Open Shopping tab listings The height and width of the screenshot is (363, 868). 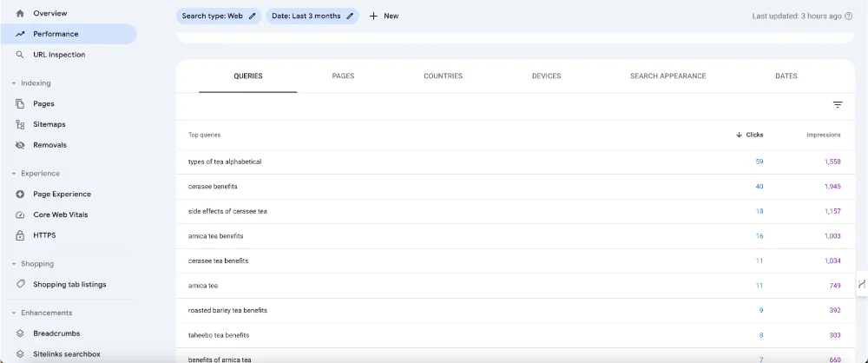click(68, 284)
